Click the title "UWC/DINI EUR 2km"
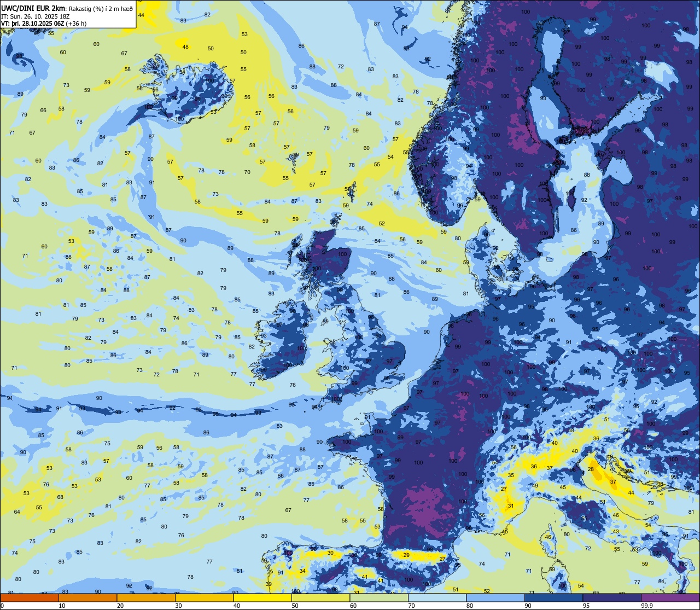This screenshot has height=610, width=700. [x=33, y=8]
